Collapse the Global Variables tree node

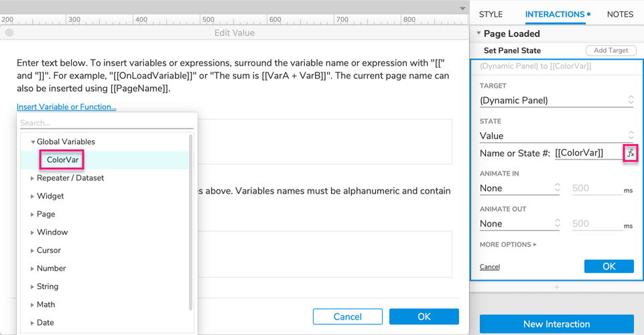(33, 142)
